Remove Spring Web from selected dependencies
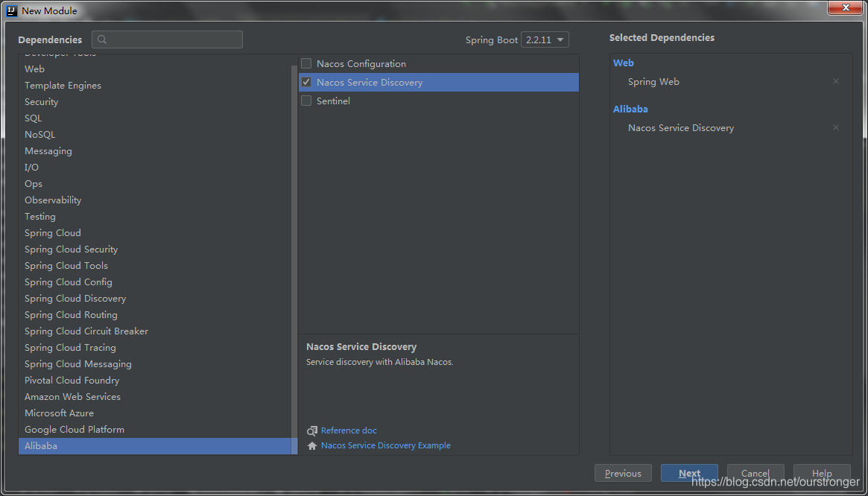Viewport: 868px width, 496px height. [836, 81]
